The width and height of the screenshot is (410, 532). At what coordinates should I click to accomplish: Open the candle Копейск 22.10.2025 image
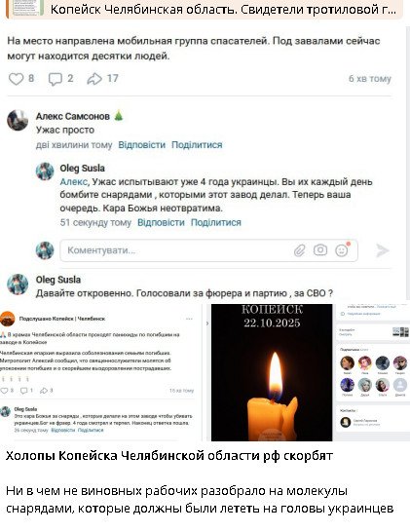(x=272, y=372)
